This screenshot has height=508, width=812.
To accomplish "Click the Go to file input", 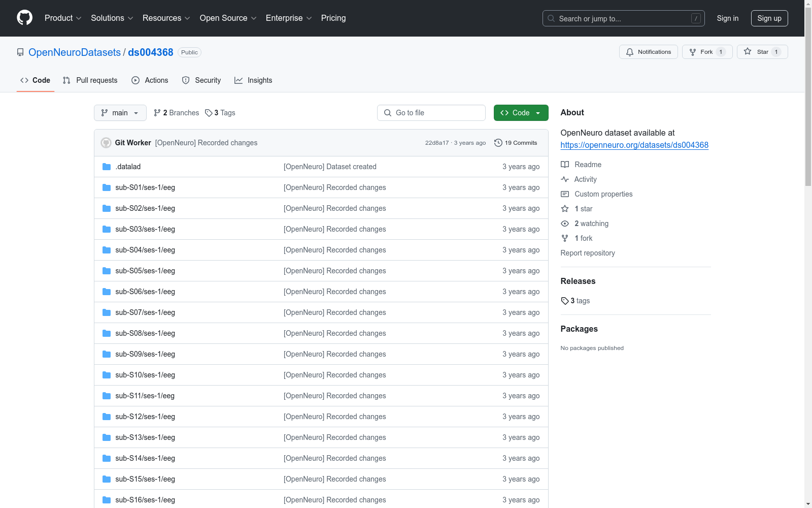I will pyautogui.click(x=431, y=113).
